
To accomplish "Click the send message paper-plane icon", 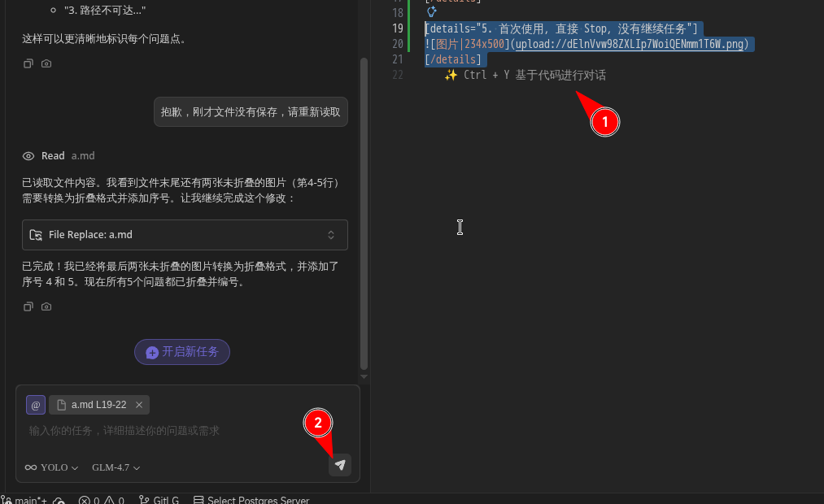I will (340, 465).
